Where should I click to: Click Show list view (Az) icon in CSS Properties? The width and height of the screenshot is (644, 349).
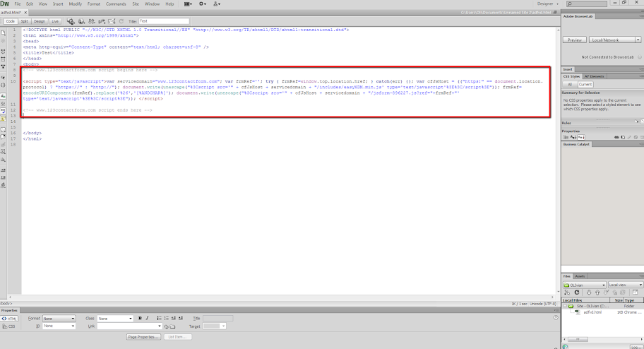point(573,137)
